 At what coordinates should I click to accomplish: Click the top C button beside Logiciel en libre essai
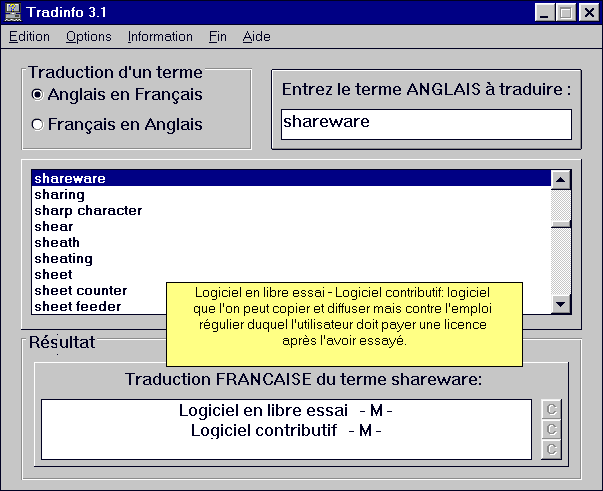click(x=549, y=409)
